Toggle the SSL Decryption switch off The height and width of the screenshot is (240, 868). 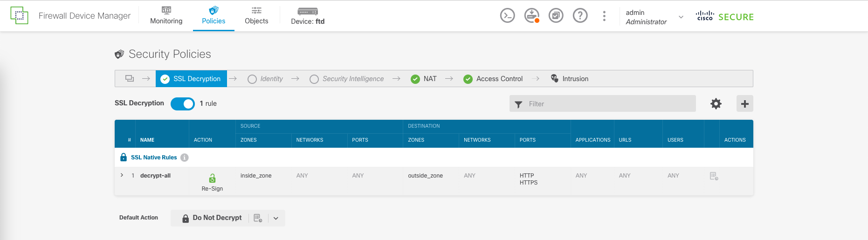coord(183,103)
